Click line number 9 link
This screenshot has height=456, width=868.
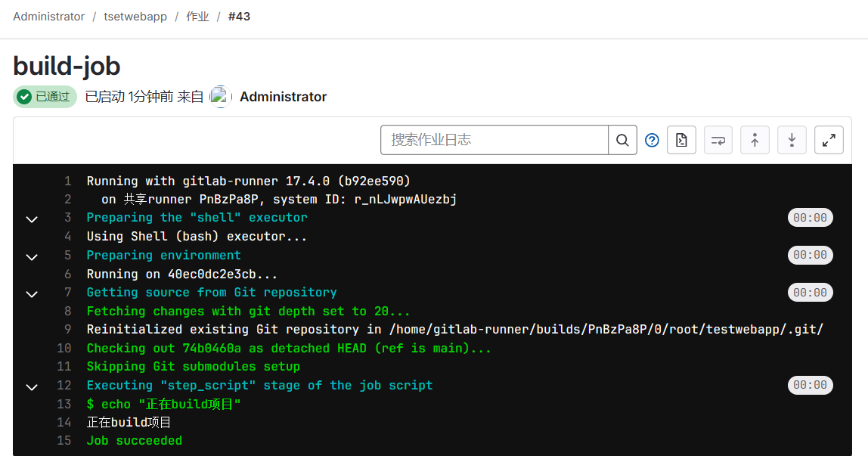[67, 329]
